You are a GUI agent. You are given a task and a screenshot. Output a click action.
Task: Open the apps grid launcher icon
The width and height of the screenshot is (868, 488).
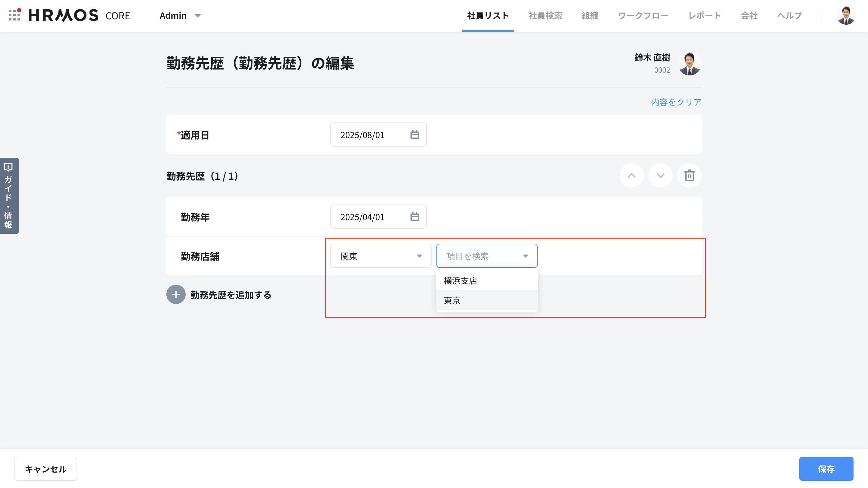(x=14, y=15)
